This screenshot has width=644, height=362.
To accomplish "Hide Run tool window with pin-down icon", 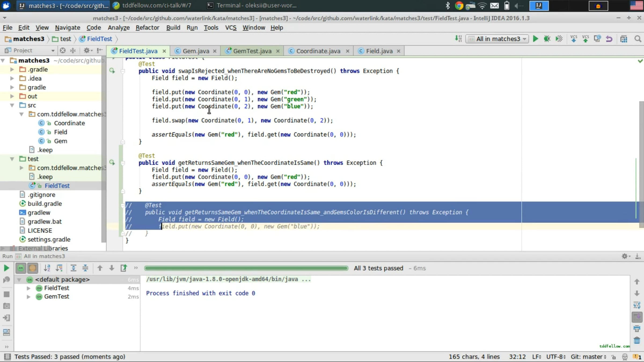I will click(638, 256).
